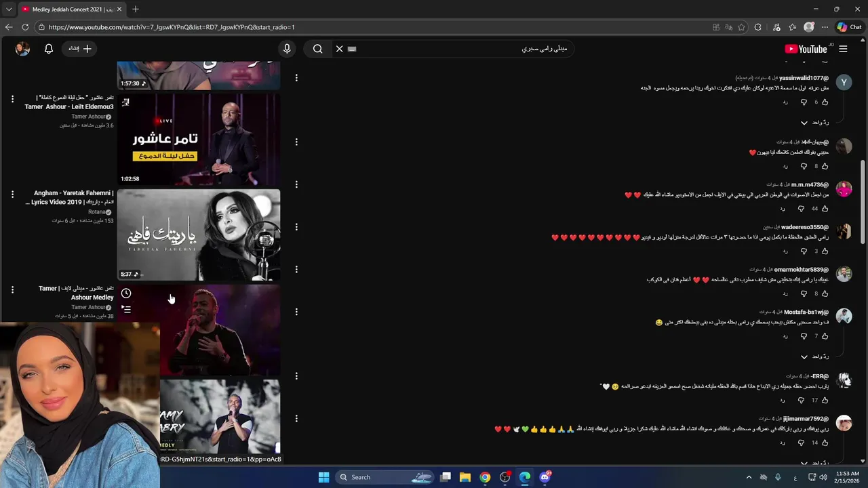
Task: Open the options menu for jijimarmar7592's comment
Action: coord(296,419)
